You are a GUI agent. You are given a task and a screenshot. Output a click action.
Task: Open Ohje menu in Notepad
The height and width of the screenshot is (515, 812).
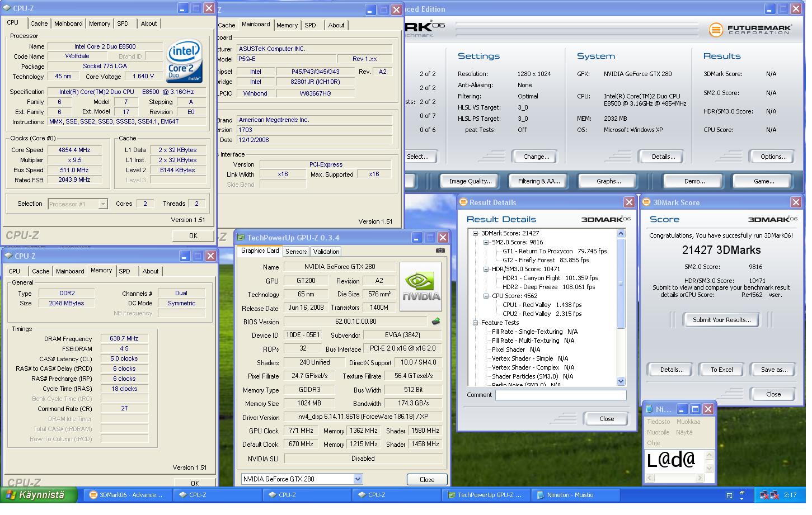coord(654,443)
